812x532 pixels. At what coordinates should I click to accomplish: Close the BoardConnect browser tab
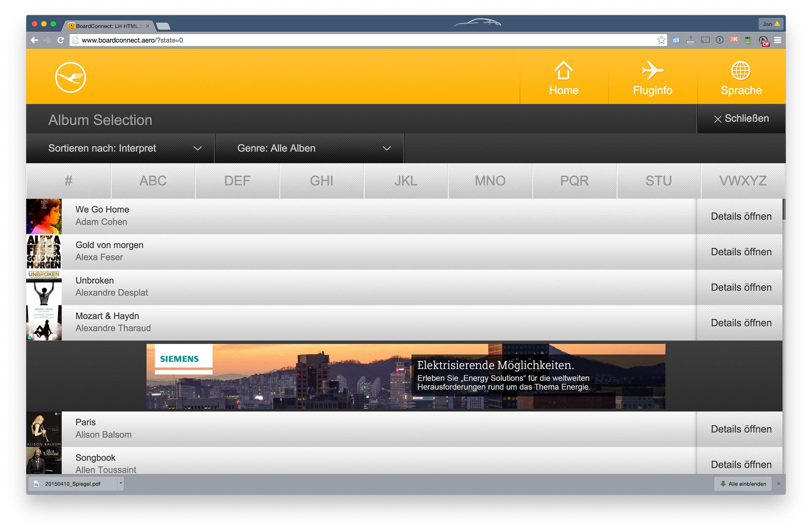148,26
